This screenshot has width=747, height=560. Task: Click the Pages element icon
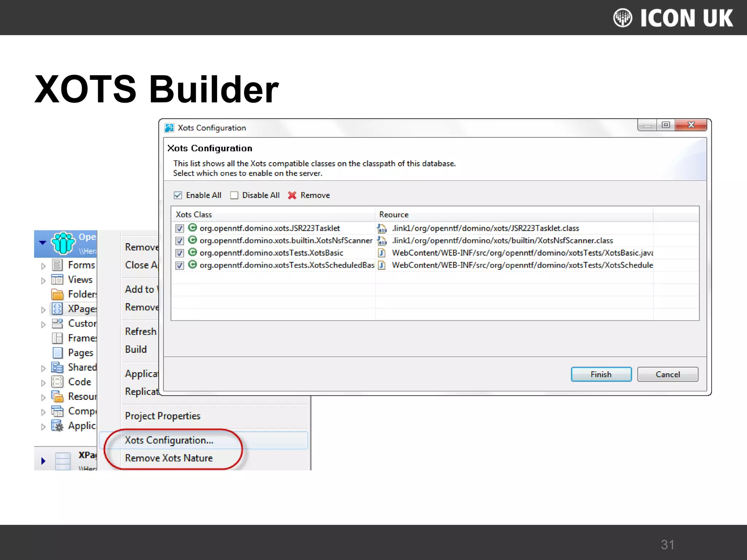[x=57, y=353]
